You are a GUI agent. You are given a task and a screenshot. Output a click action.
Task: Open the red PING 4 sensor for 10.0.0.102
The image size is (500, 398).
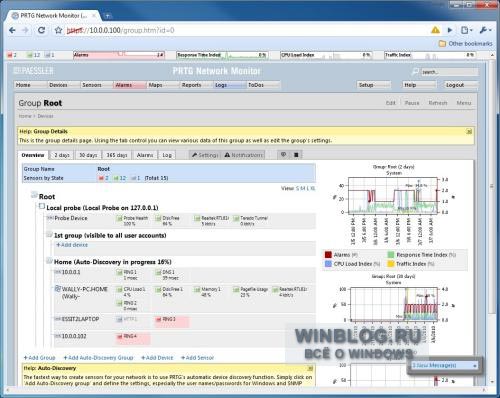[x=133, y=338]
